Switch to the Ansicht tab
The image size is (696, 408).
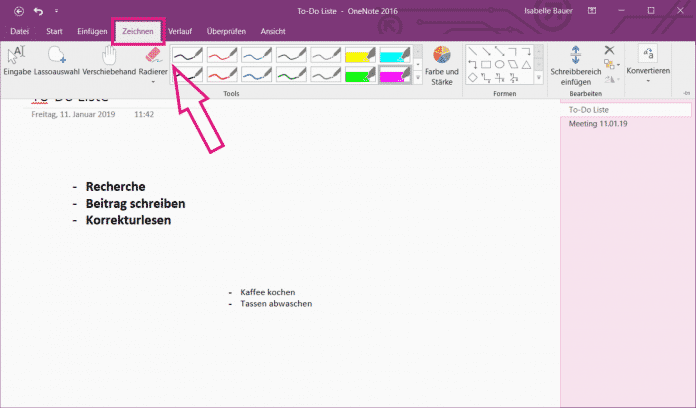coord(273,32)
